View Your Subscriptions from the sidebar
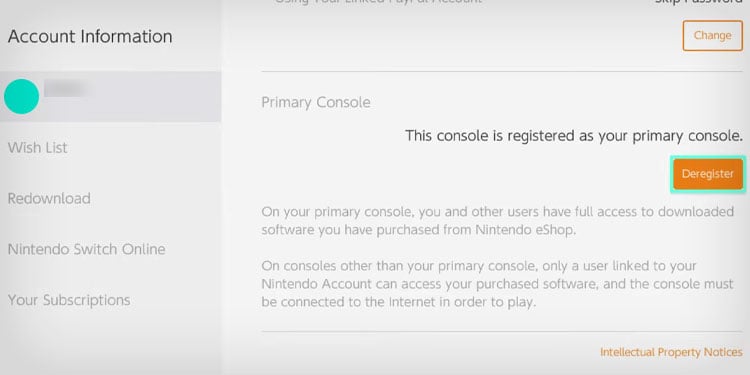 (69, 300)
